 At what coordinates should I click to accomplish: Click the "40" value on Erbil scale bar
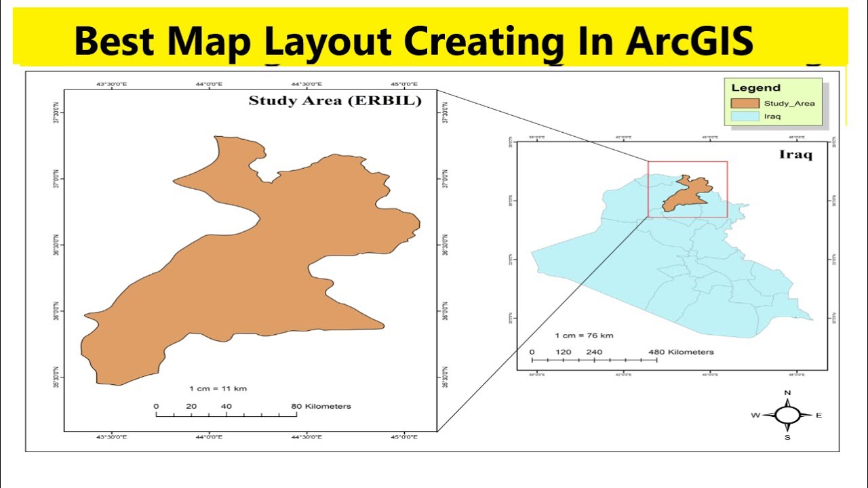pos(226,406)
